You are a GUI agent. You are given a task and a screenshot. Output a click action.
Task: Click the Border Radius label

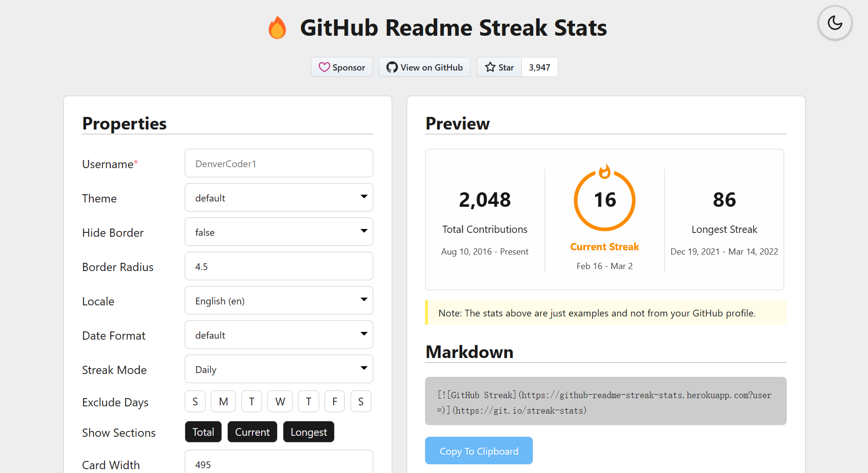point(118,267)
